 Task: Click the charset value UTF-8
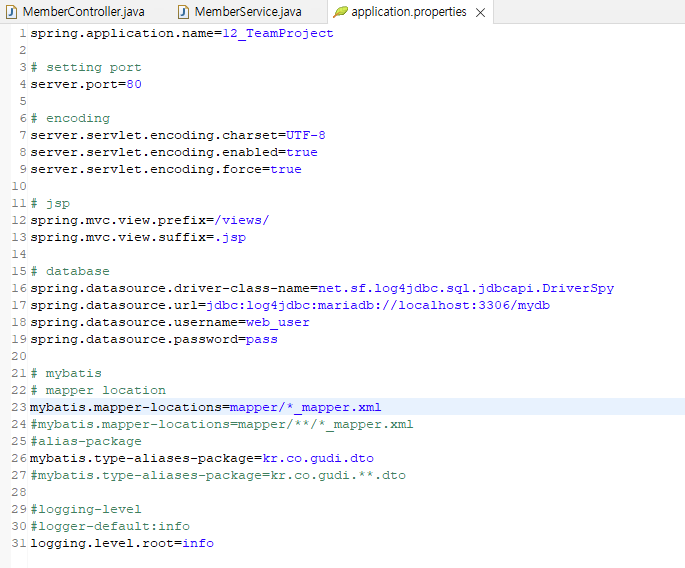click(x=306, y=135)
